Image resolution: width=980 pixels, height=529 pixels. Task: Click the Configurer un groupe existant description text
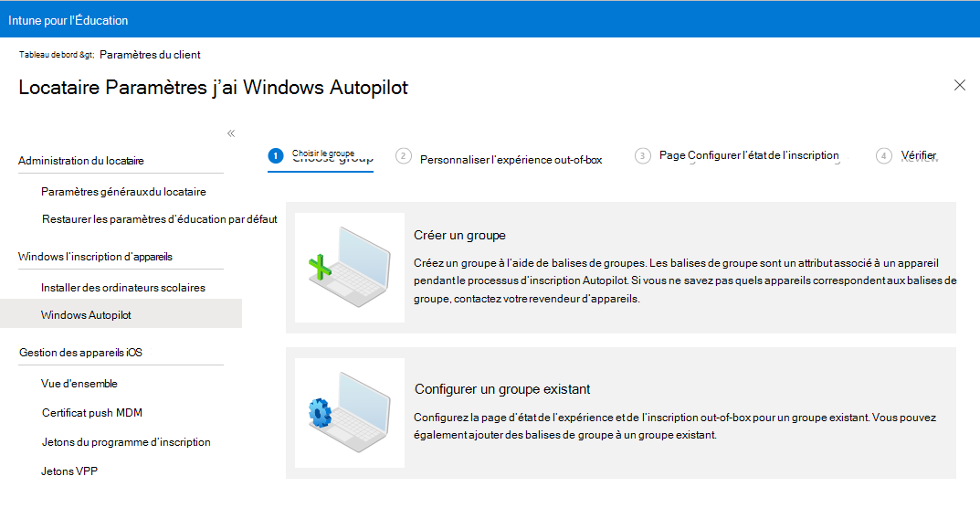675,426
